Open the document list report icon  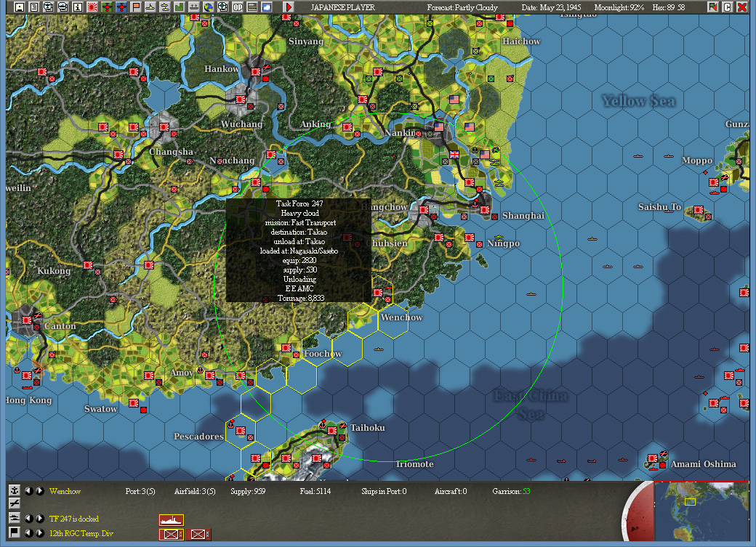coord(33,7)
